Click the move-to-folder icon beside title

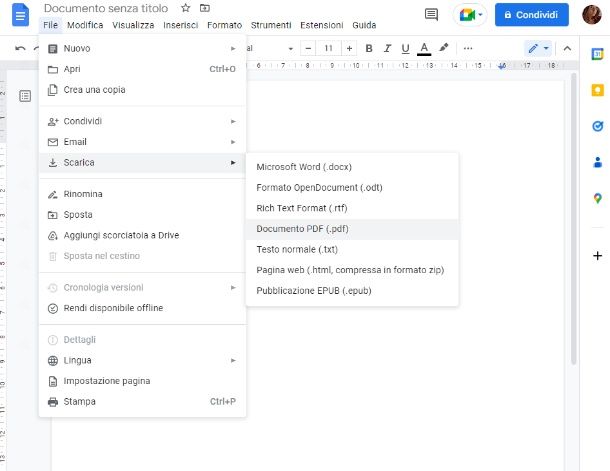click(205, 8)
